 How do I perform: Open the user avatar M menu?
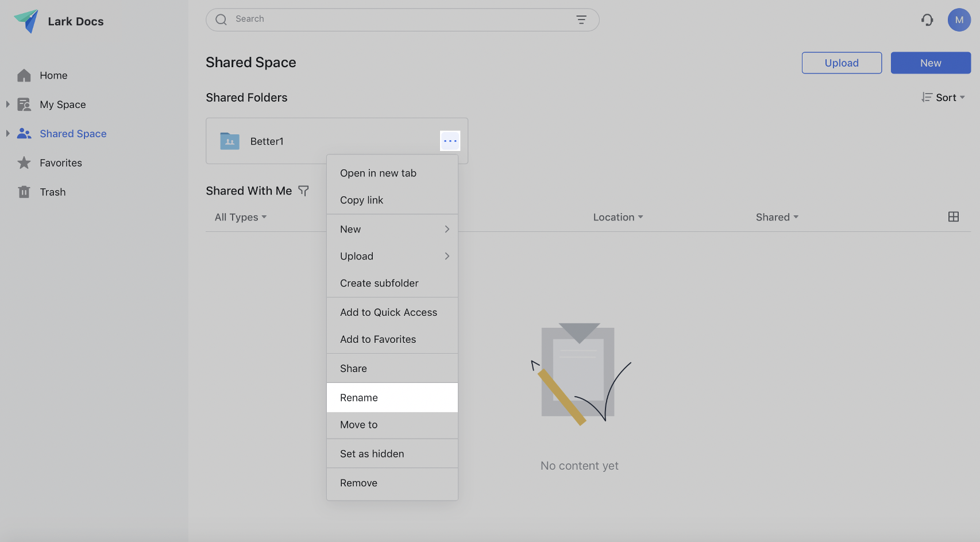click(959, 20)
